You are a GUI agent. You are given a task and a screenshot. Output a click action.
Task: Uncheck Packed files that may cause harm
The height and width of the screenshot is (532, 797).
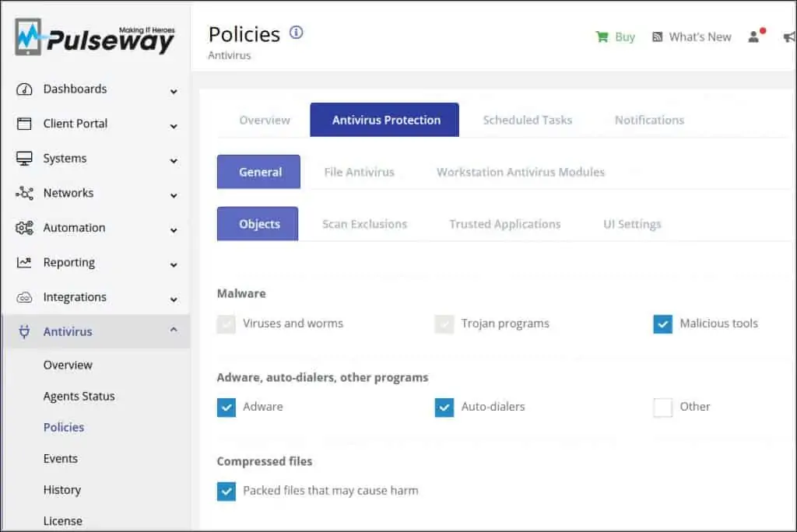(x=226, y=491)
